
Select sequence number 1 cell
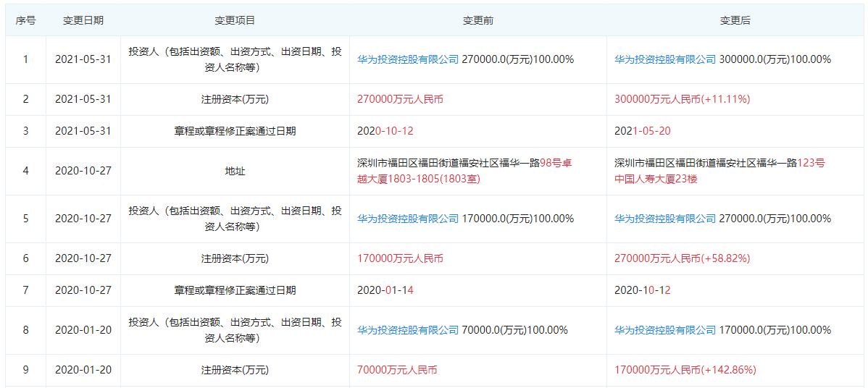pyautogui.click(x=25, y=59)
